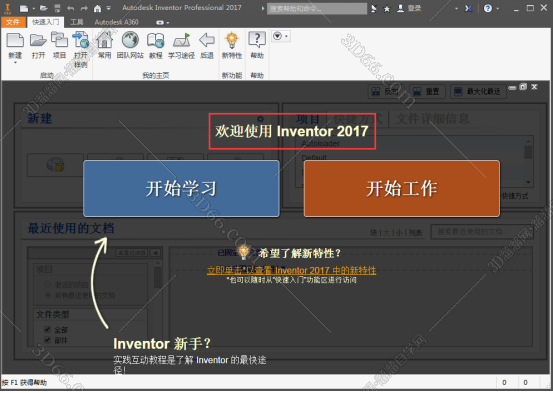This screenshot has height=393, width=553.
Task: Switch to the Autodesk A360 ribbon tab
Action: (116, 22)
